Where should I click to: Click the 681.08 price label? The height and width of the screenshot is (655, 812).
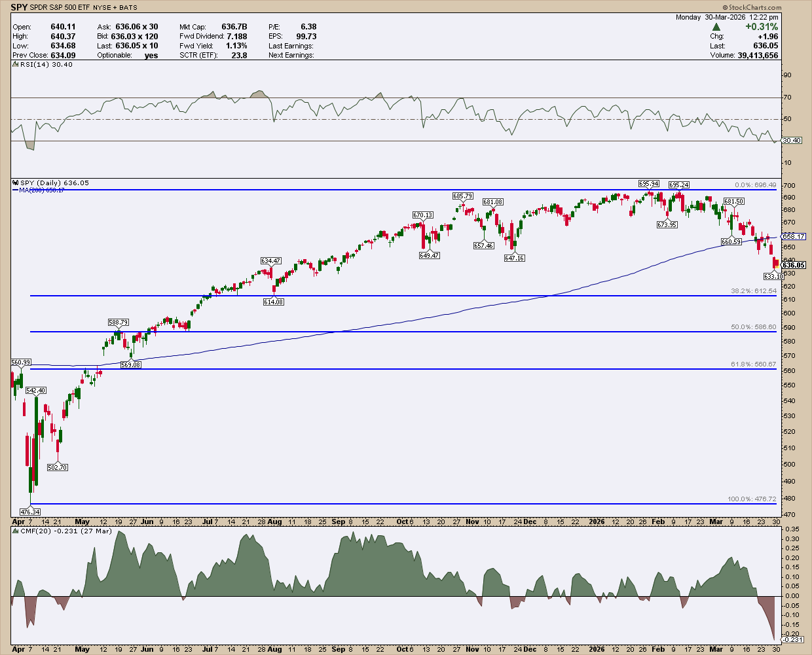click(x=492, y=202)
